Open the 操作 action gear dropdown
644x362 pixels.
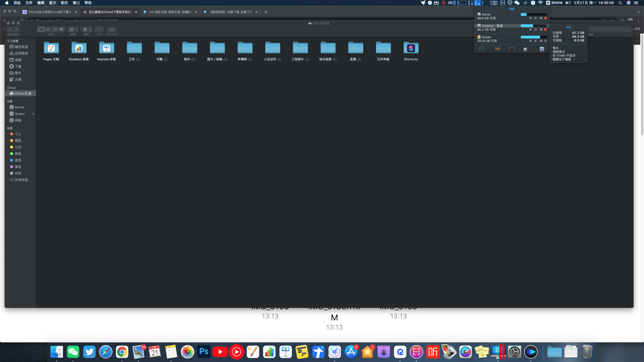pos(87,29)
